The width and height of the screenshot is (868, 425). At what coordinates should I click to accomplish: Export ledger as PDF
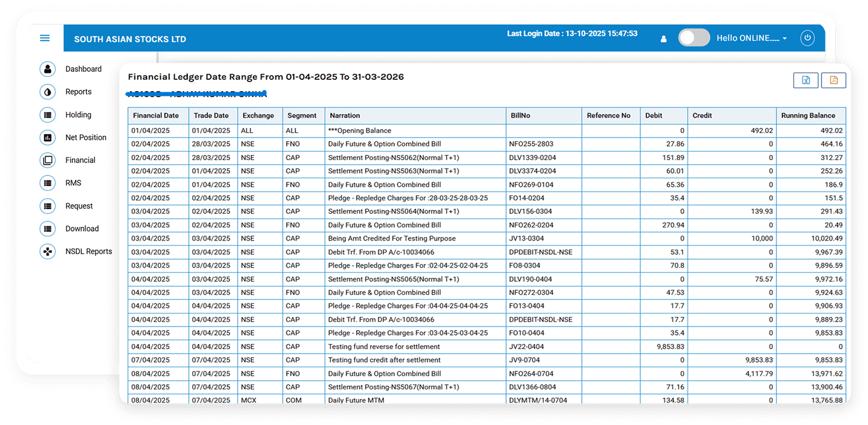834,80
